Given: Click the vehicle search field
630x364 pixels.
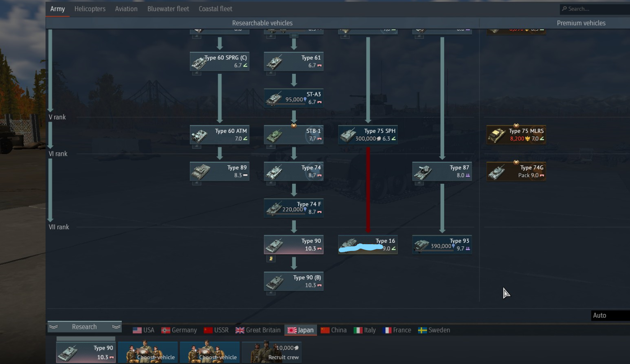Looking at the screenshot, I should [594, 9].
